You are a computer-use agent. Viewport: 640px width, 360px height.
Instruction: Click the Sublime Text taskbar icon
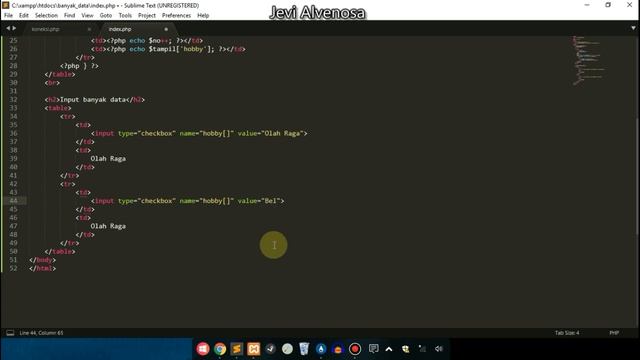(x=237, y=349)
